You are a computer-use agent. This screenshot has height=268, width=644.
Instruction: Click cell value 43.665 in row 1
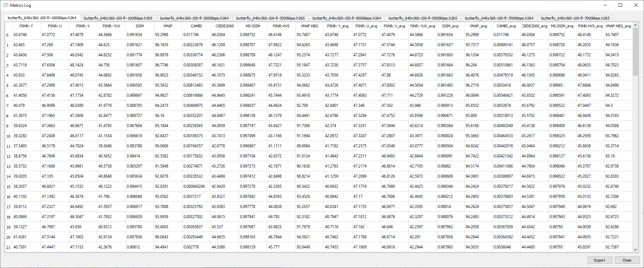tap(26, 45)
